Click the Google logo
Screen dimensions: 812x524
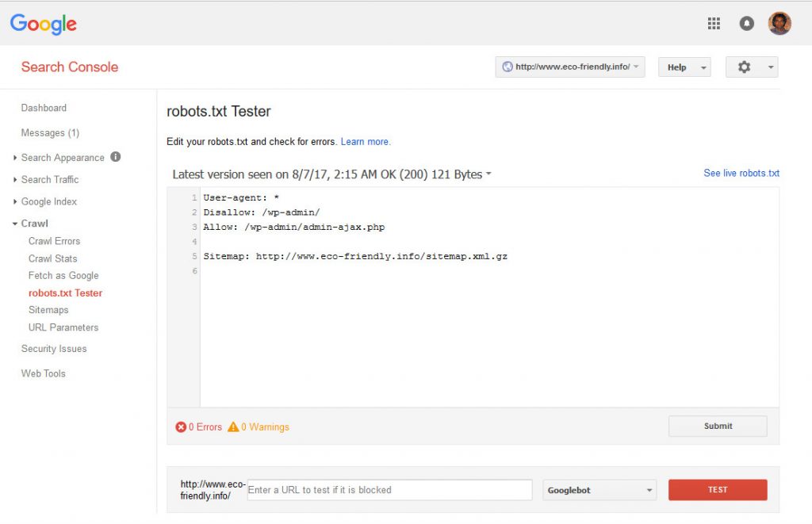click(44, 24)
